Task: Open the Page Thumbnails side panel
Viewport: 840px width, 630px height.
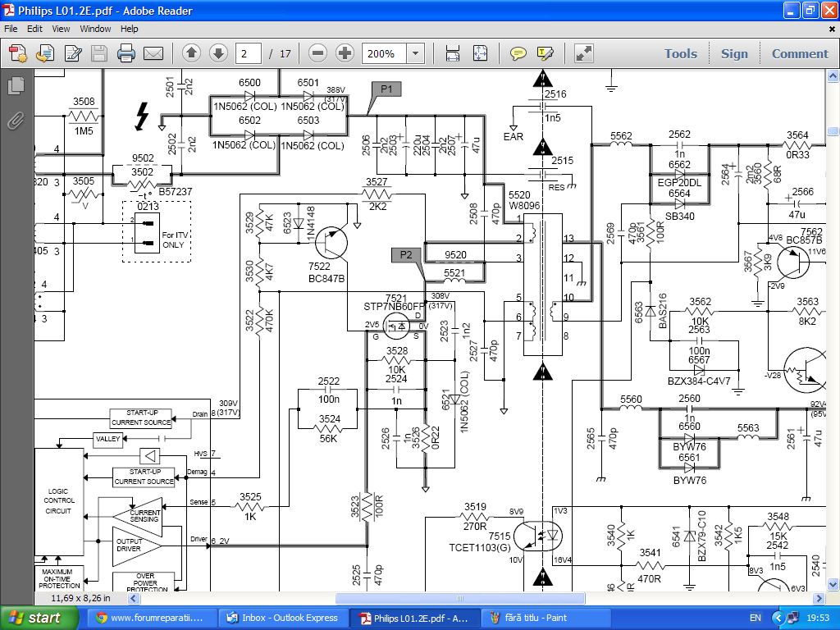Action: pyautogui.click(x=15, y=85)
